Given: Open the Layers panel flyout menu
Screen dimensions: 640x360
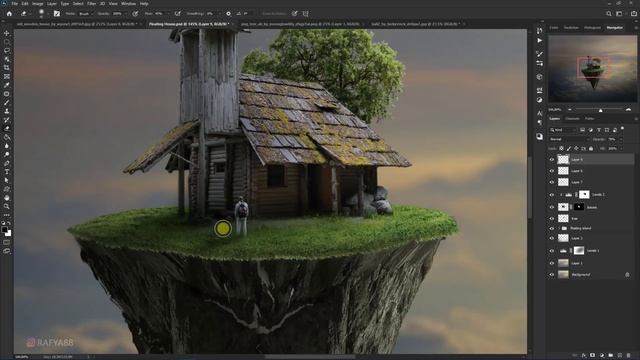Looking at the screenshot, I should pos(636,119).
